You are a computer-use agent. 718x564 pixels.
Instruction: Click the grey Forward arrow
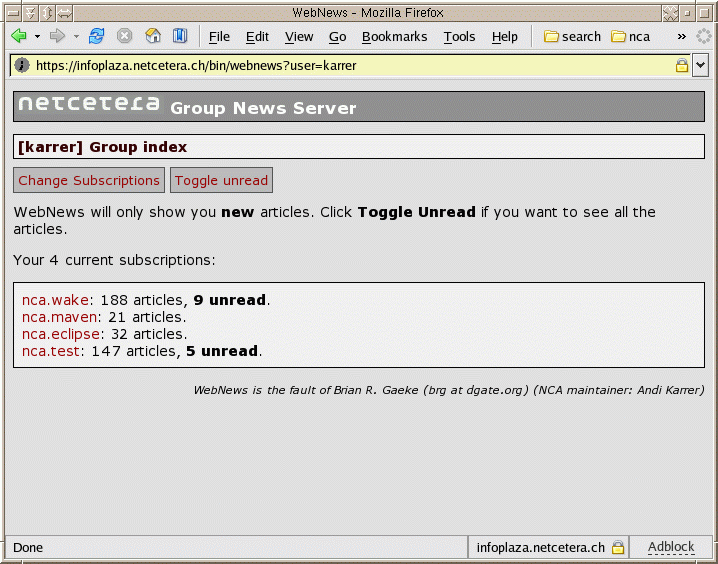pyautogui.click(x=57, y=36)
